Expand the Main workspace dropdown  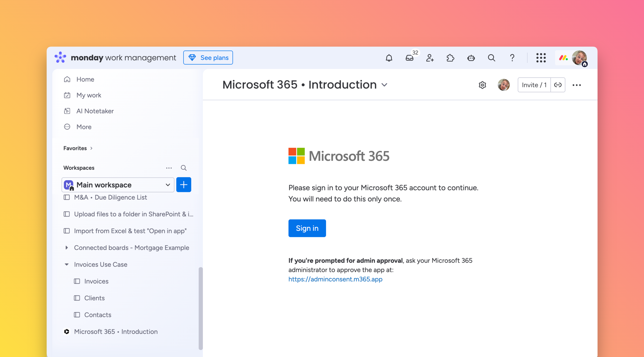pyautogui.click(x=168, y=185)
